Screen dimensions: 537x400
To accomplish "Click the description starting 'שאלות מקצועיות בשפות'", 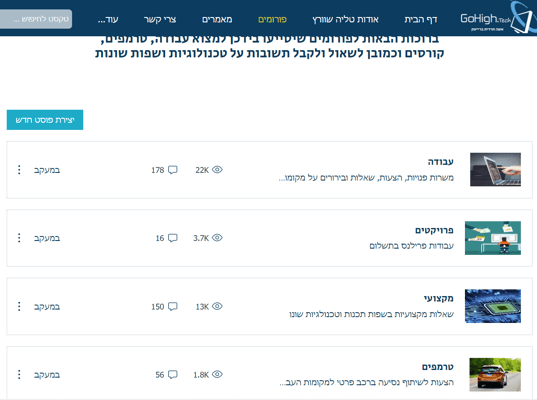I will point(372,314).
